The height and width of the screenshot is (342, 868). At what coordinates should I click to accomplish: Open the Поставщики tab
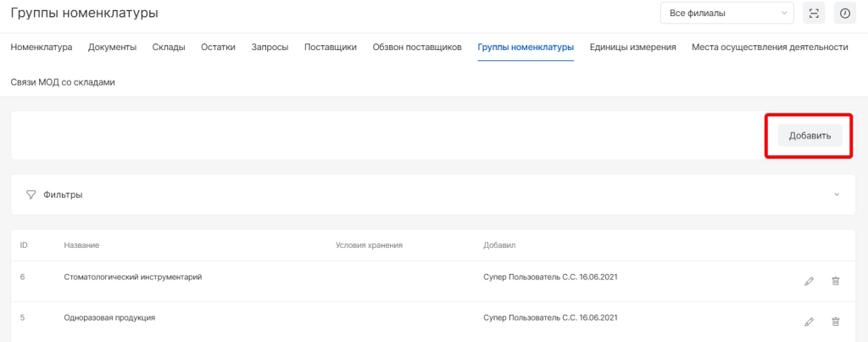pyautogui.click(x=330, y=48)
